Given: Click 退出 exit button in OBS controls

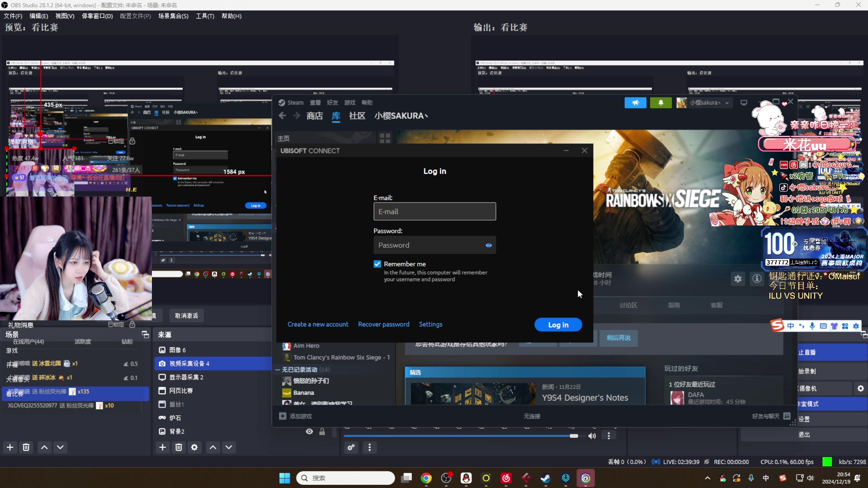Looking at the screenshot, I should [804, 435].
